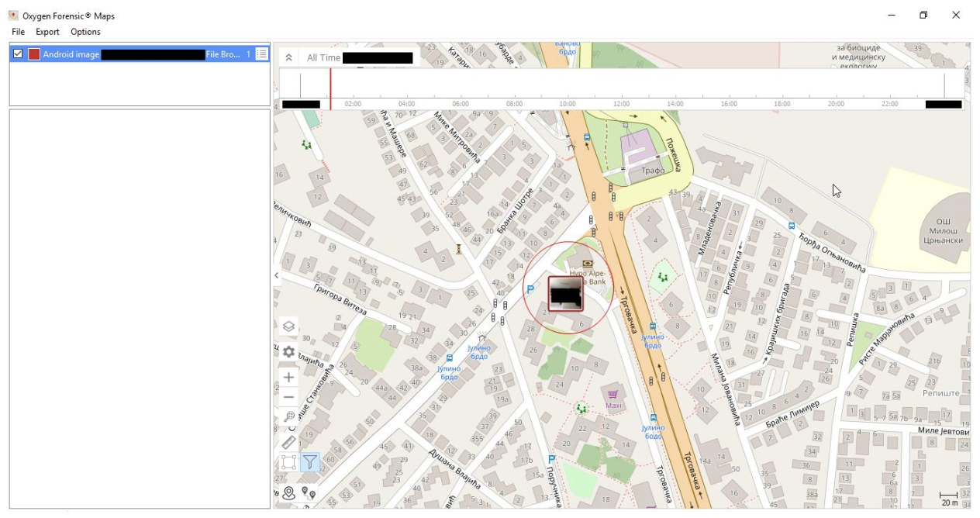Toggle the funnel filter tool

309,462
